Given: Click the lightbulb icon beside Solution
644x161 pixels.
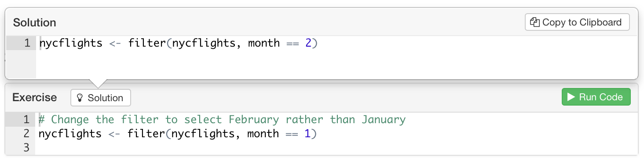Looking at the screenshot, I should [80, 98].
